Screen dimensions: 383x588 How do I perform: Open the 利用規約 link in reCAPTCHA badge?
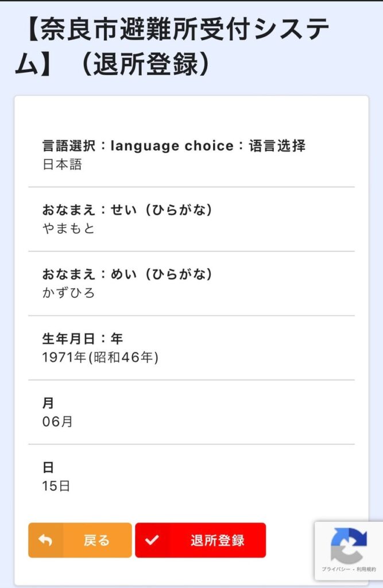click(366, 569)
